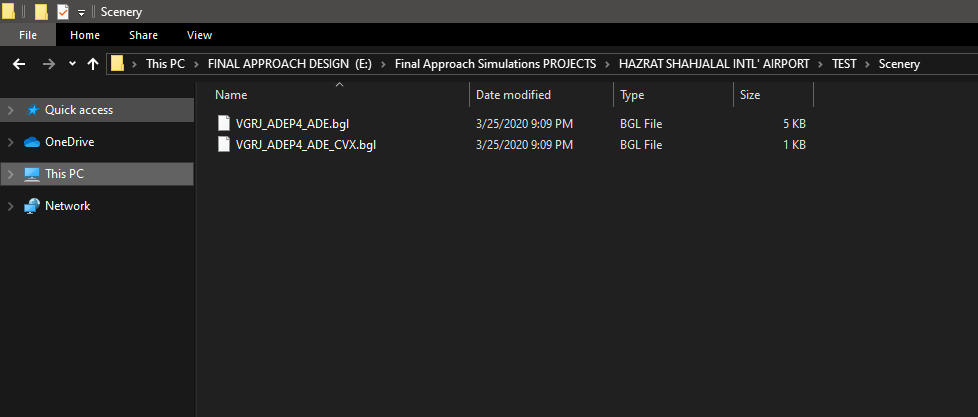Open the Customize Quick Access Toolbar dropdown
Viewport: 978px width, 417px height.
(81, 12)
